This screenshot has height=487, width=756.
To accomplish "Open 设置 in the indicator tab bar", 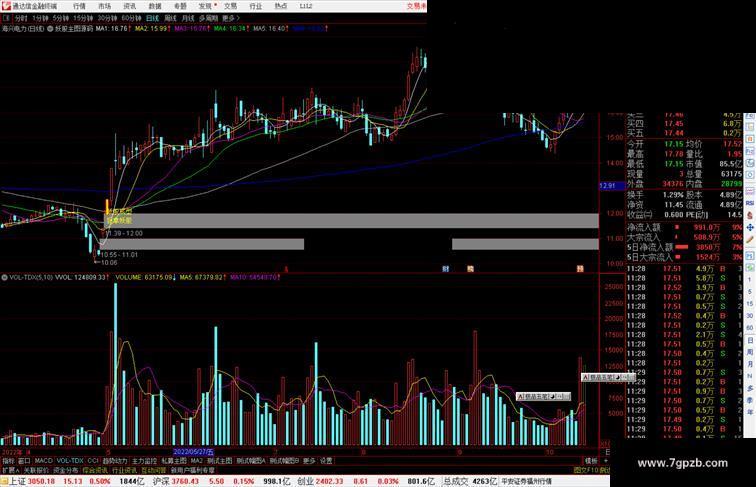I will click(326, 461).
